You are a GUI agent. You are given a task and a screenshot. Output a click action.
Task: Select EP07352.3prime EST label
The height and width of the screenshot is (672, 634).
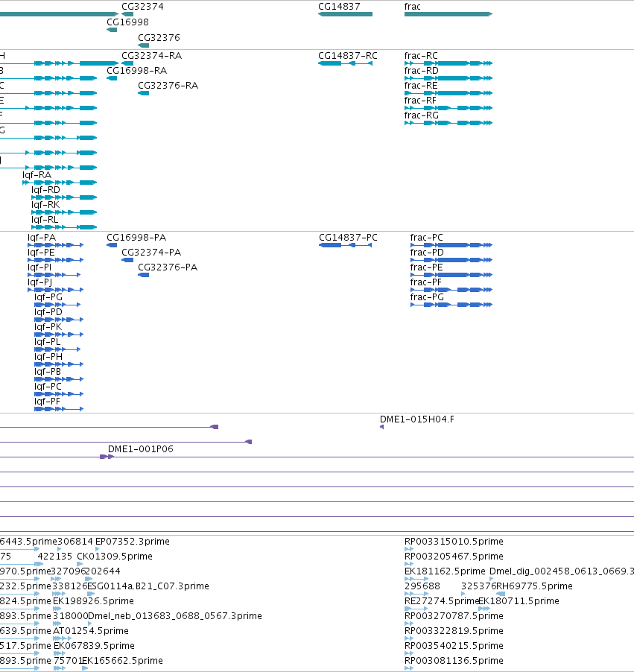click(x=133, y=542)
